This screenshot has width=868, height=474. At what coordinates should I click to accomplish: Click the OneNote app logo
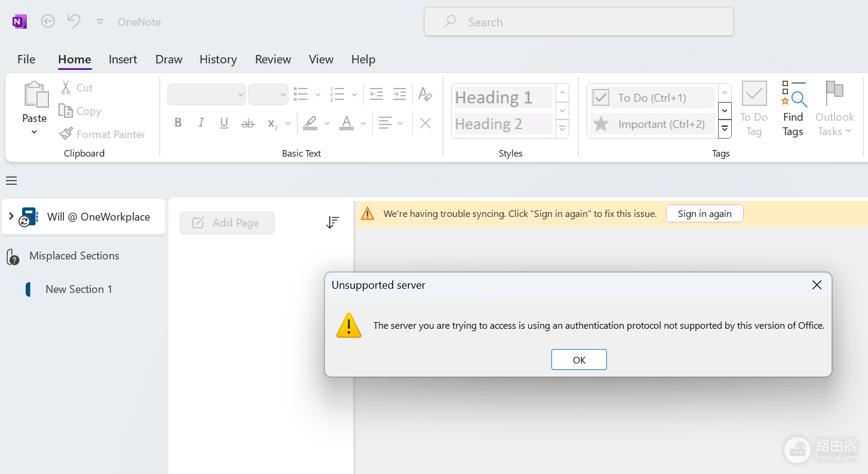click(19, 22)
